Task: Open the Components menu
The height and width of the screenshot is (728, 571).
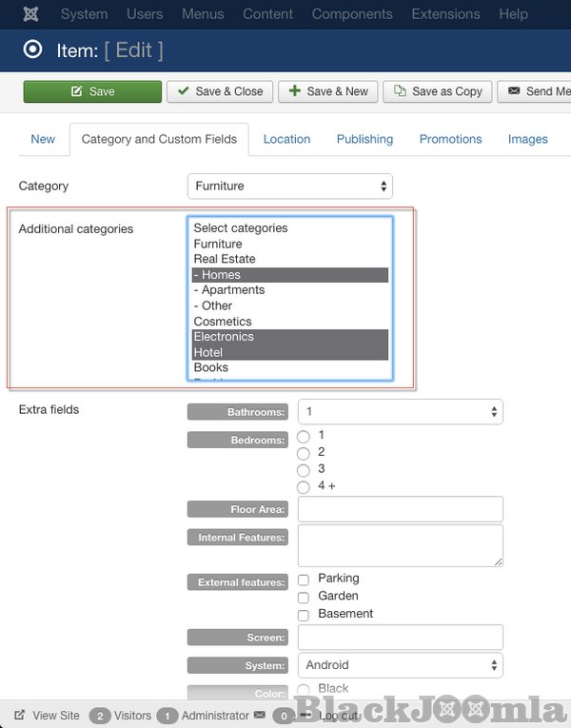Action: point(352,14)
